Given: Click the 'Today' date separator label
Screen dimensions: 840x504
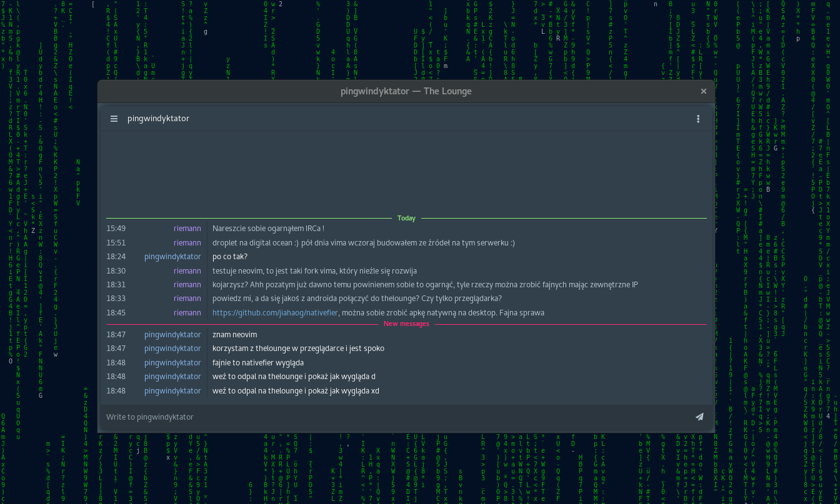Looking at the screenshot, I should [x=406, y=218].
